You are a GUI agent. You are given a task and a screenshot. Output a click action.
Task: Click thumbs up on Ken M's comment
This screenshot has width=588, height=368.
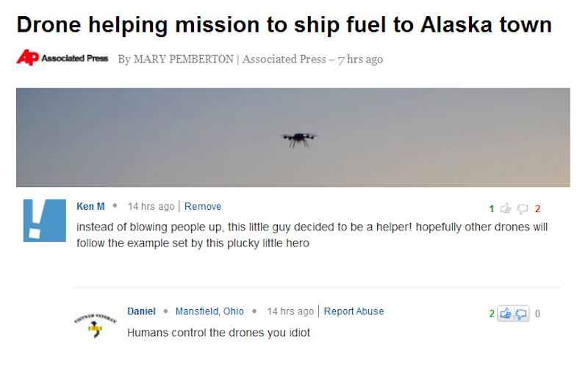pyautogui.click(x=506, y=208)
